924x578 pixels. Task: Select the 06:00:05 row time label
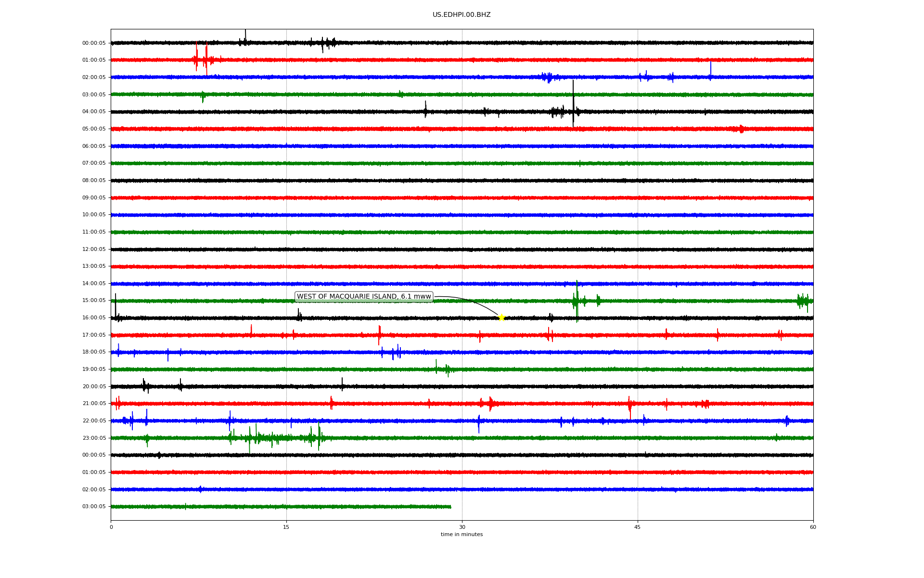[x=94, y=146]
